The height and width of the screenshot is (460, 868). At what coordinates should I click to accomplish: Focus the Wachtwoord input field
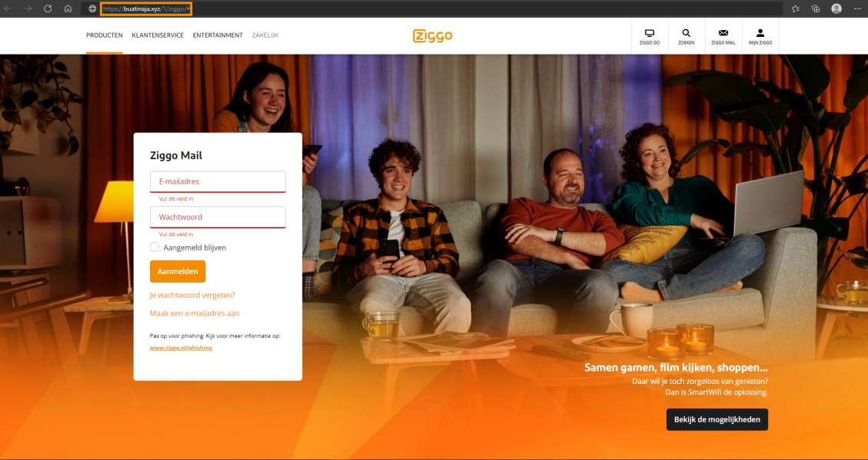click(218, 217)
